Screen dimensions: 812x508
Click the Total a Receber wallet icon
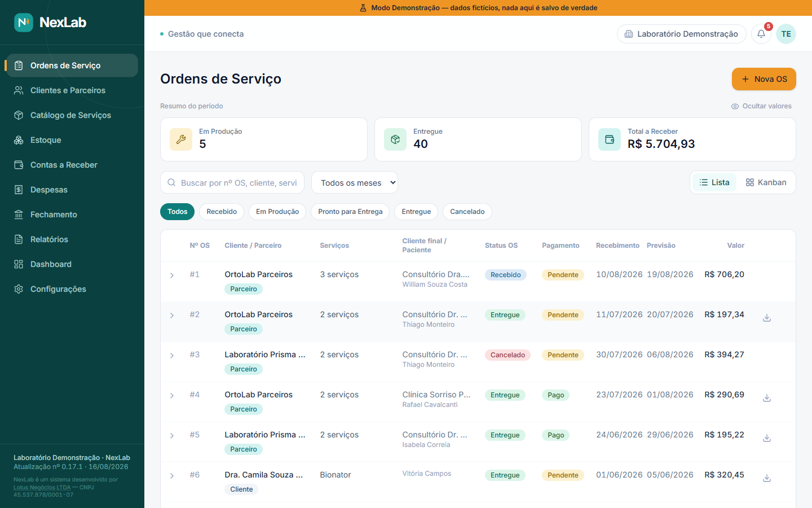610,139
